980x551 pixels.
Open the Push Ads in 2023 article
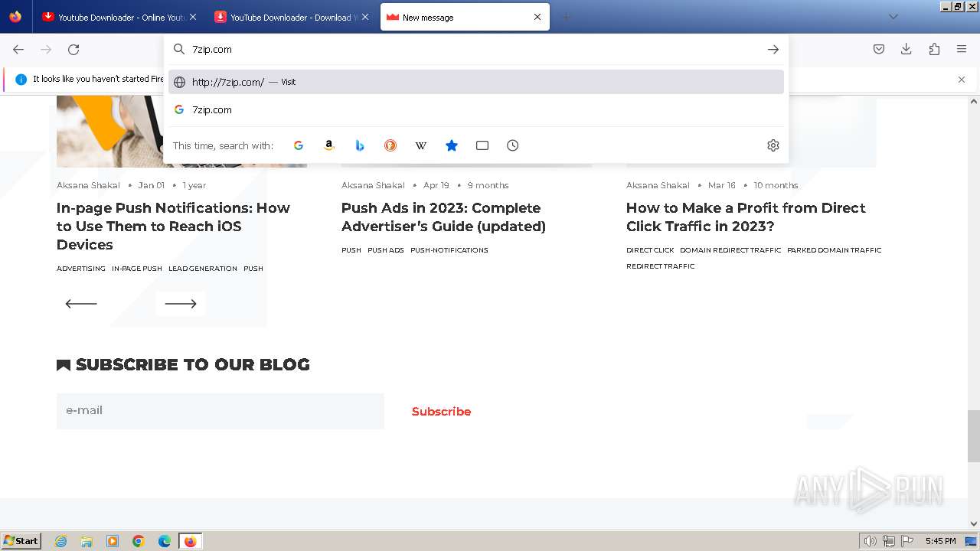[x=443, y=217]
